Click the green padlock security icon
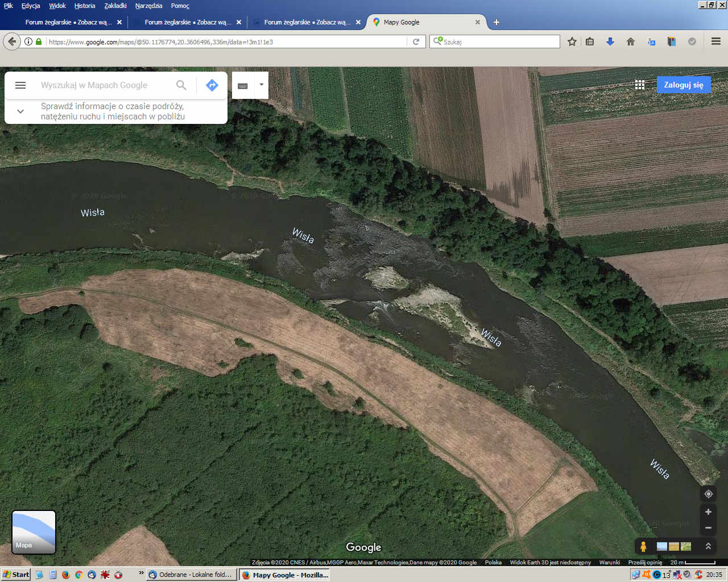The image size is (728, 582). point(39,41)
